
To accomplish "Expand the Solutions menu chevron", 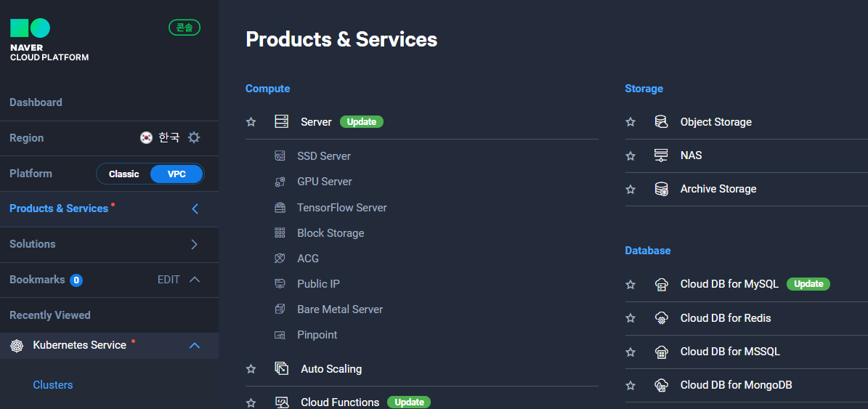I will click(x=195, y=244).
